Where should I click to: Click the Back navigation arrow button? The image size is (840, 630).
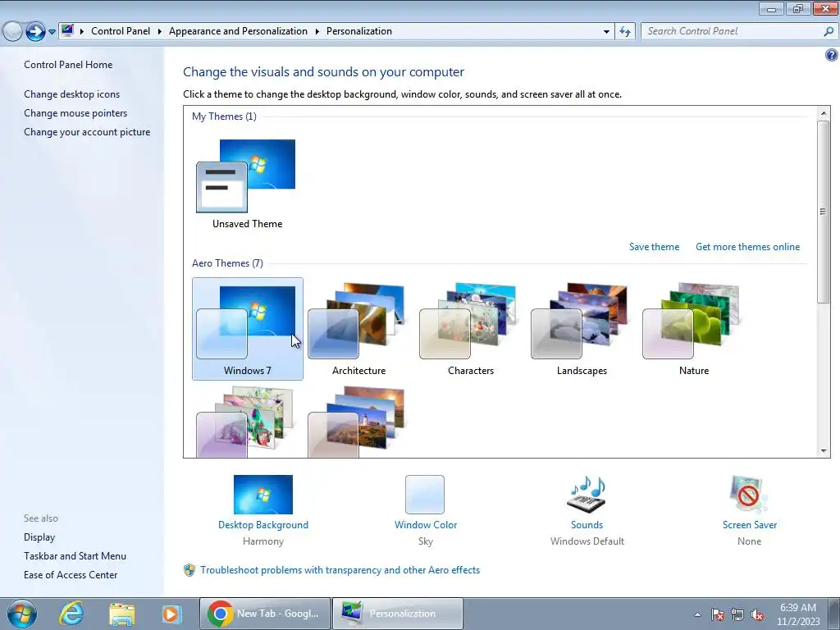click(12, 31)
